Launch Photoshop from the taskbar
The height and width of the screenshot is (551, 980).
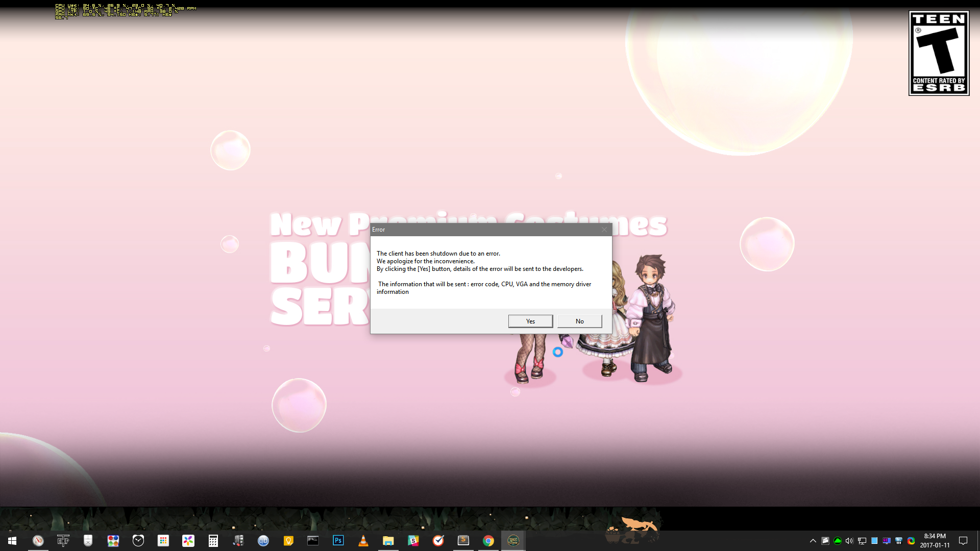338,541
